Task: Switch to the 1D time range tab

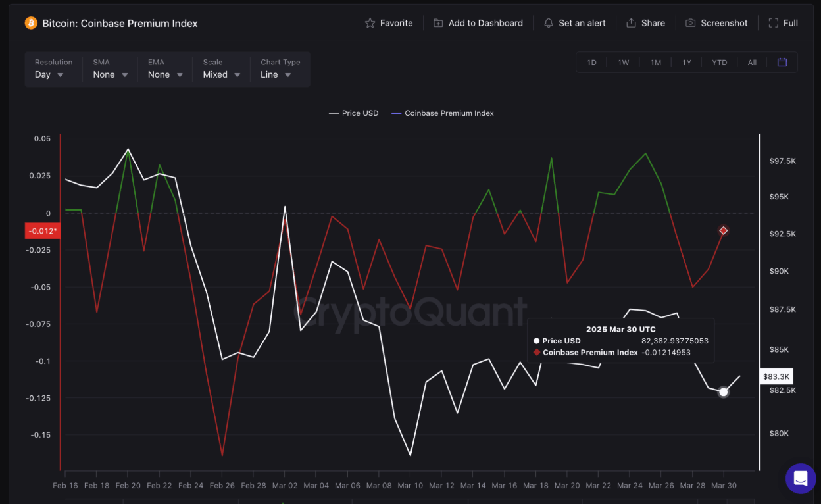Action: coord(591,62)
